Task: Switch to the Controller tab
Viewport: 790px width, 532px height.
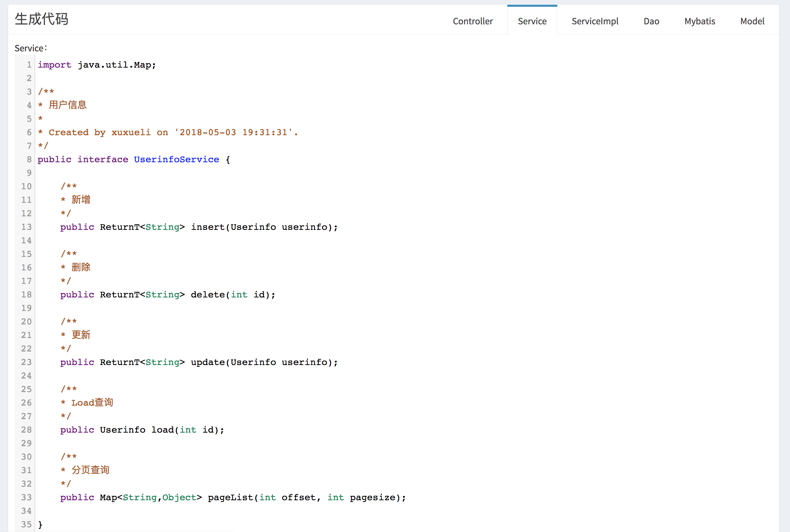Action: [472, 21]
